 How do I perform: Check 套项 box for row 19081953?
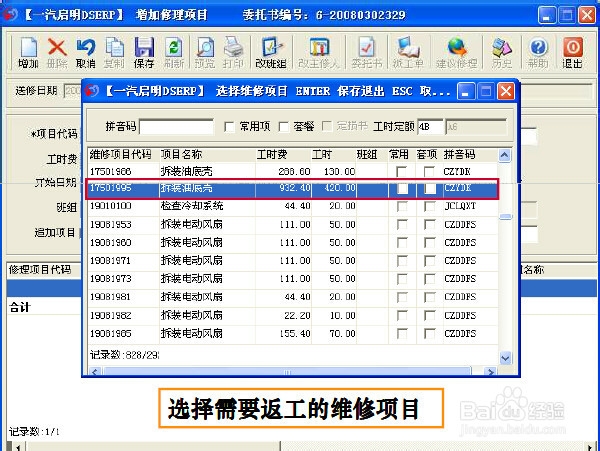tap(429, 225)
